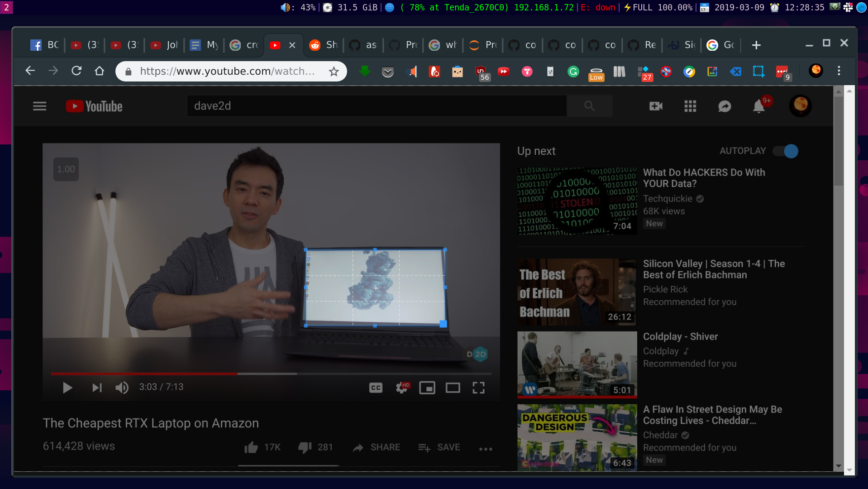Click the SHARE button under the video
Screen dimensions: 868x489
[x=377, y=447]
